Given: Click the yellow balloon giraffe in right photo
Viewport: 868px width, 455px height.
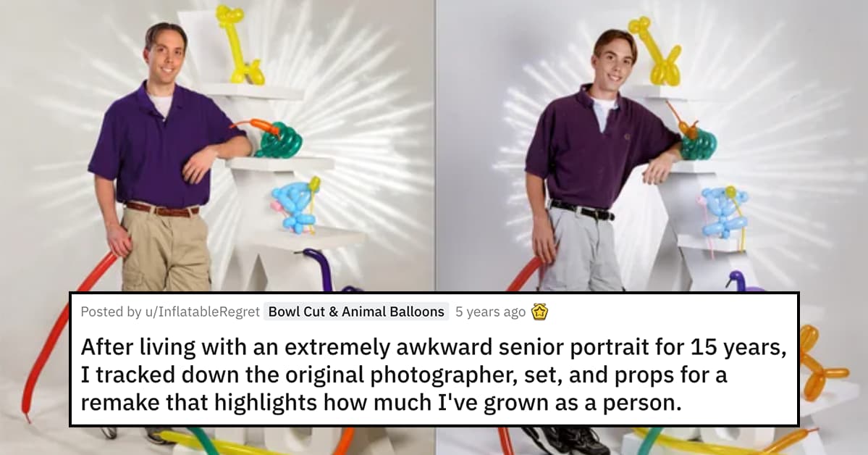Looking at the screenshot, I should (656, 51).
